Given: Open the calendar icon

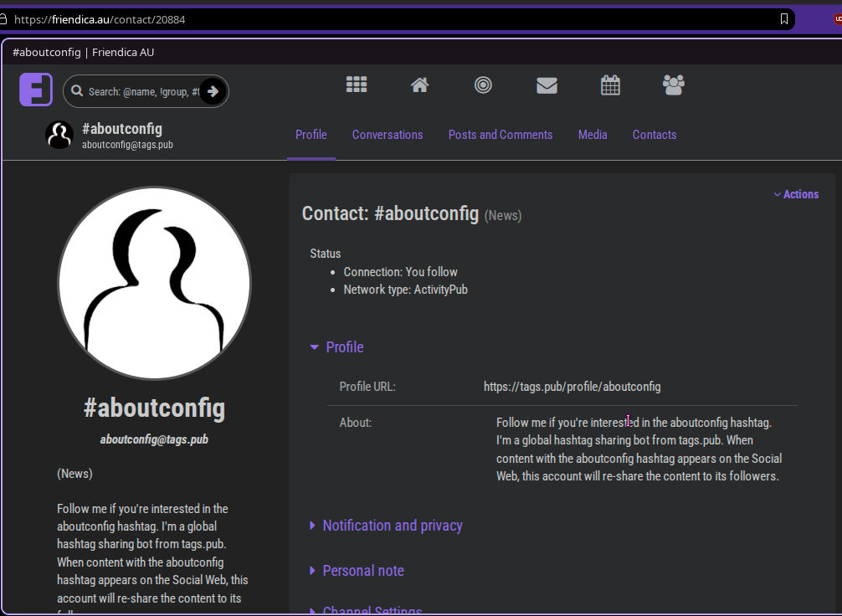Looking at the screenshot, I should coord(610,85).
